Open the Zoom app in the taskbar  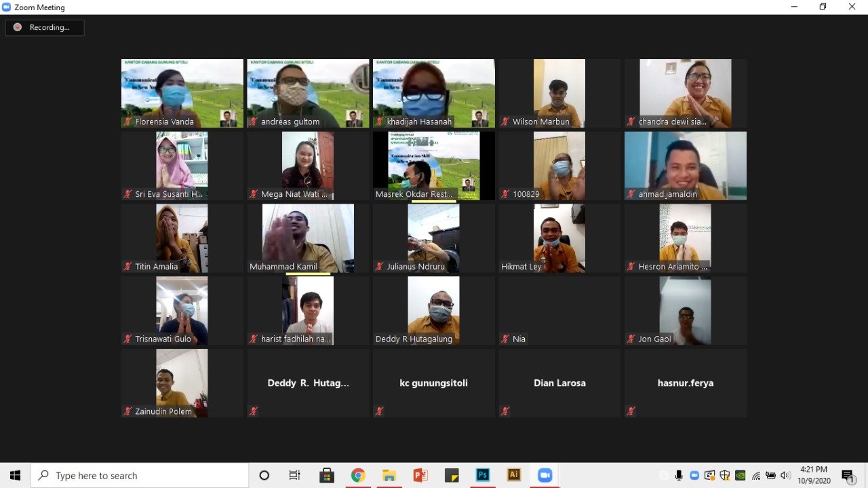(545, 475)
